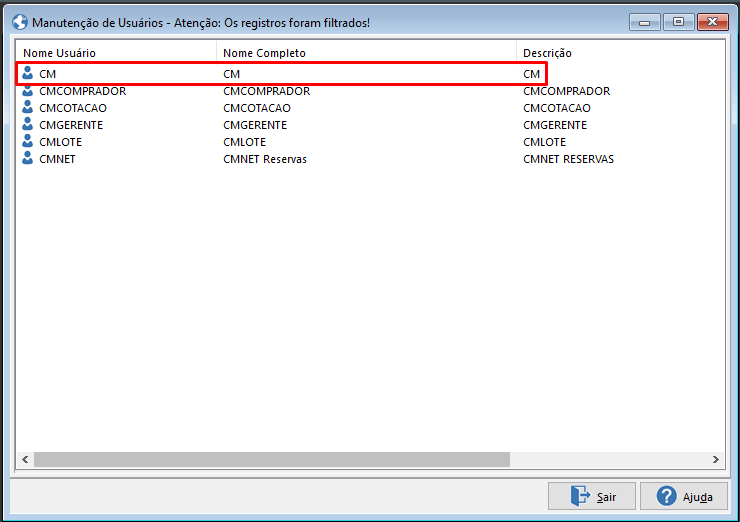Click the description 'CMNET RESERVAS'
Screen dimensions: 740x522
tap(569, 159)
